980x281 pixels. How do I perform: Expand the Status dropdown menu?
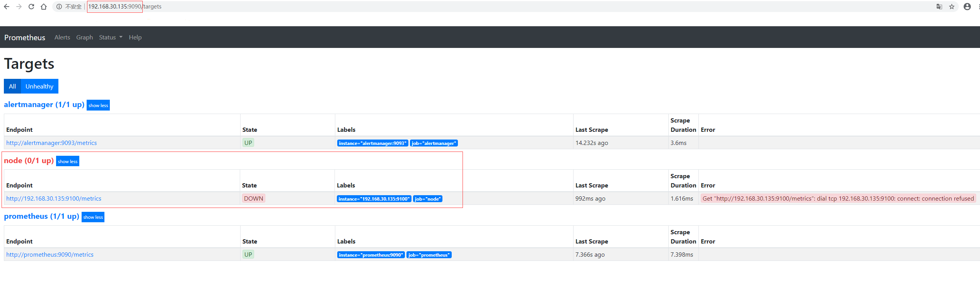[x=111, y=37]
